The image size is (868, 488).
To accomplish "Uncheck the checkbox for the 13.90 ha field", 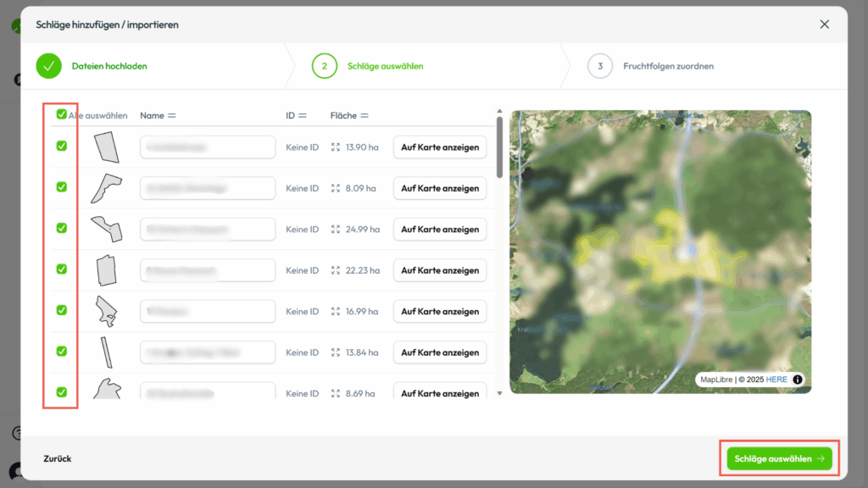I will [61, 146].
